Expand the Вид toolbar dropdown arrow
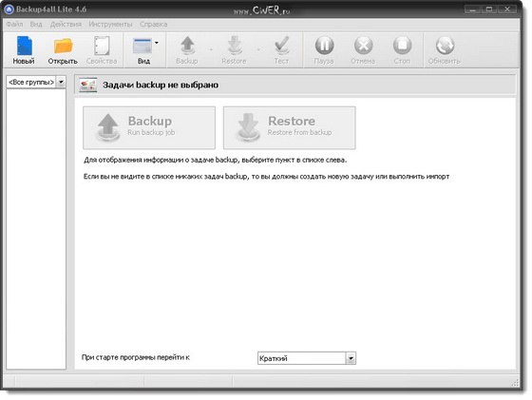This screenshot has width=532, height=400. [157, 43]
